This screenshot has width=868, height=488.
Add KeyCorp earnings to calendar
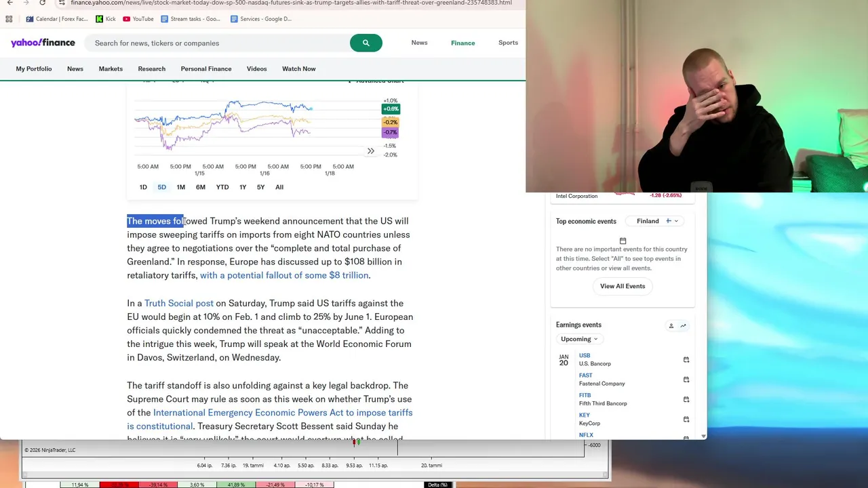click(x=686, y=420)
